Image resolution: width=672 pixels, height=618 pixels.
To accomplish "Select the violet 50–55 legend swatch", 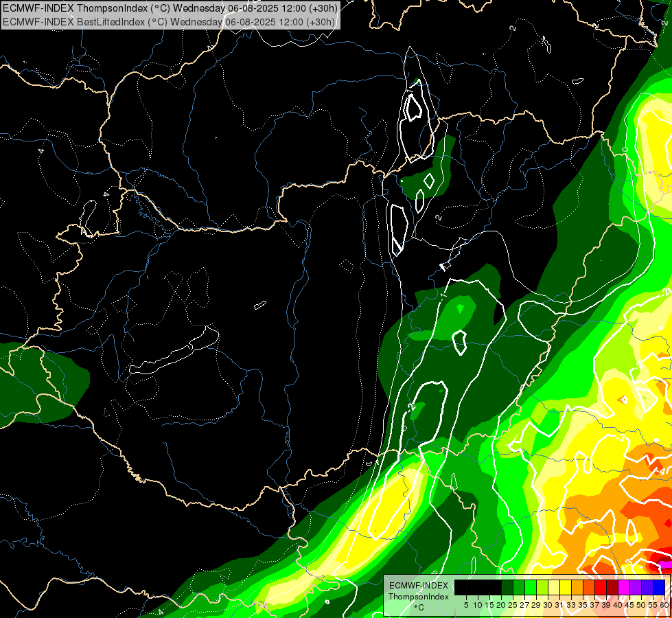I will pos(647,588).
